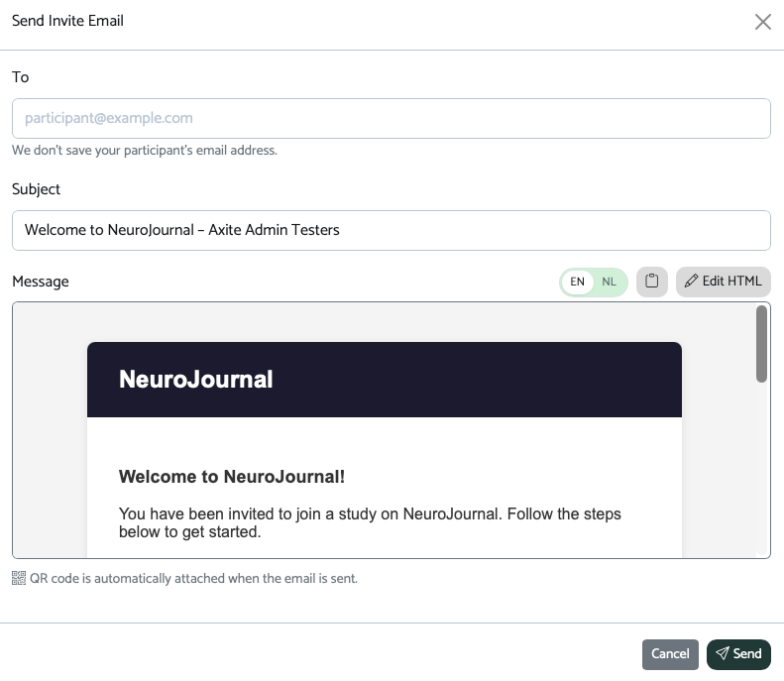
Task: Click the Subject input field
Action: 391,231
